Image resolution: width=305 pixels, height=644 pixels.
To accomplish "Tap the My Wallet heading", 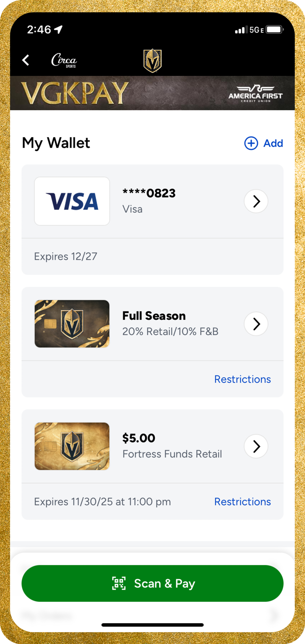I will tap(56, 143).
